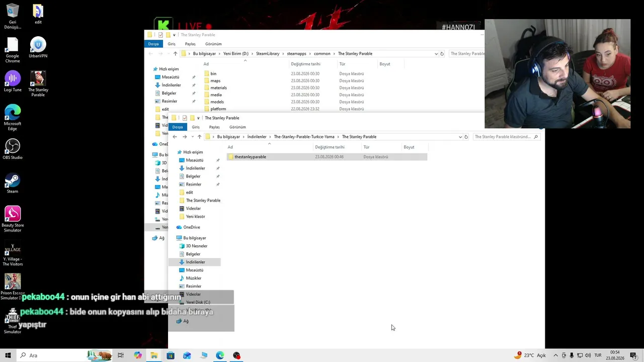Open Microsoft Edge from the taskbar
Screen dimensions: 644x362
coord(220,355)
